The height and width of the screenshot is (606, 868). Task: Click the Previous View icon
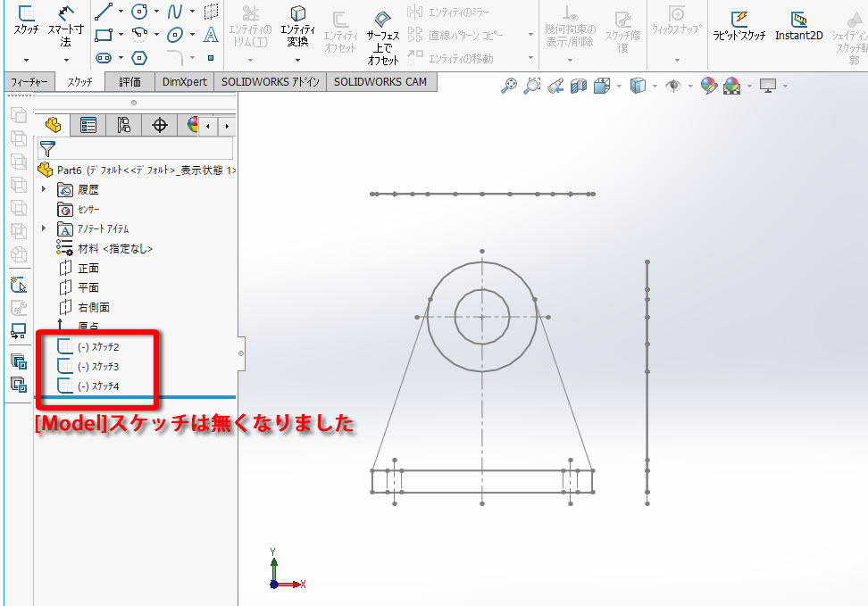(x=555, y=86)
